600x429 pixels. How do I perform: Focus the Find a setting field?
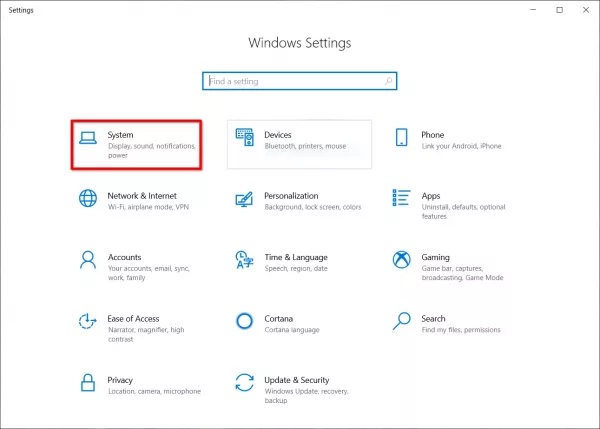coord(300,81)
